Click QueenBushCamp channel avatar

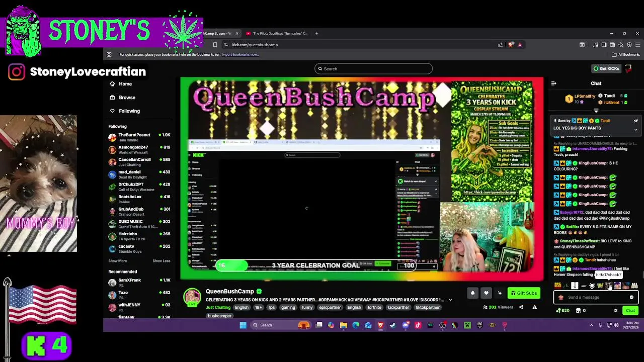192,298
